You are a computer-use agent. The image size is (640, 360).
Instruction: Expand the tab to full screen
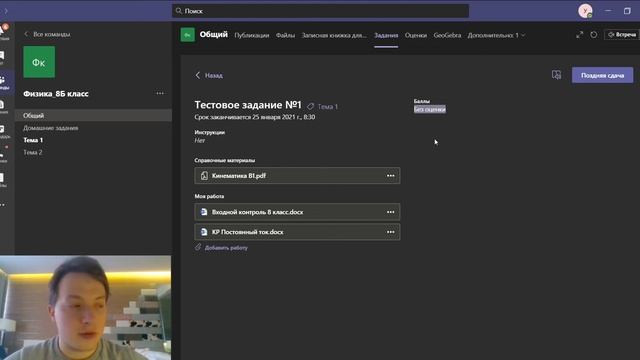point(580,35)
